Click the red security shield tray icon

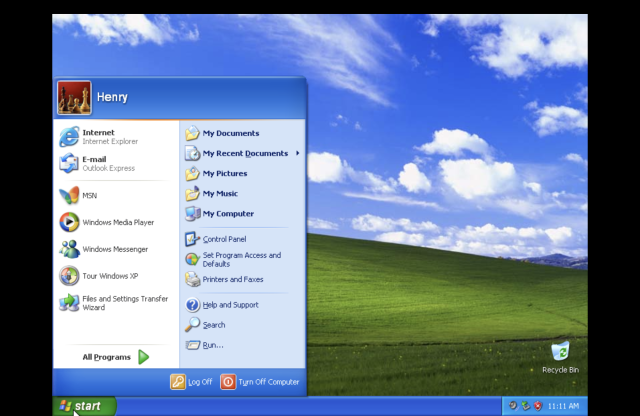tap(538, 406)
